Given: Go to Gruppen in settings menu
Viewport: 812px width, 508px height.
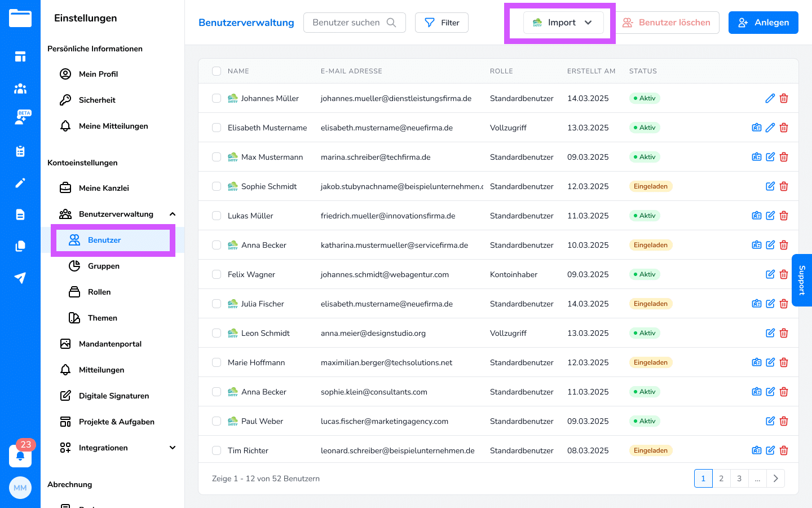Looking at the screenshot, I should [104, 266].
